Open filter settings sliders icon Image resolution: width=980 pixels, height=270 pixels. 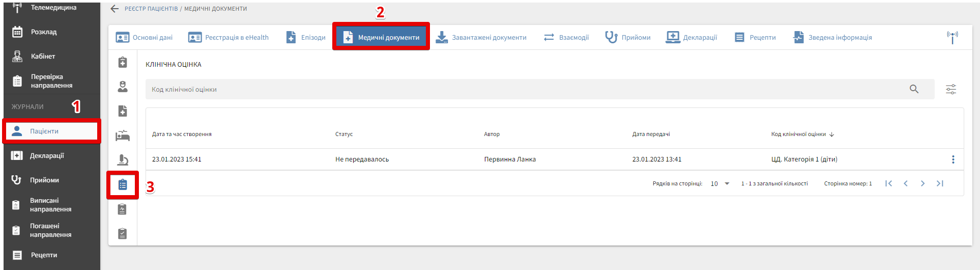coord(950,90)
